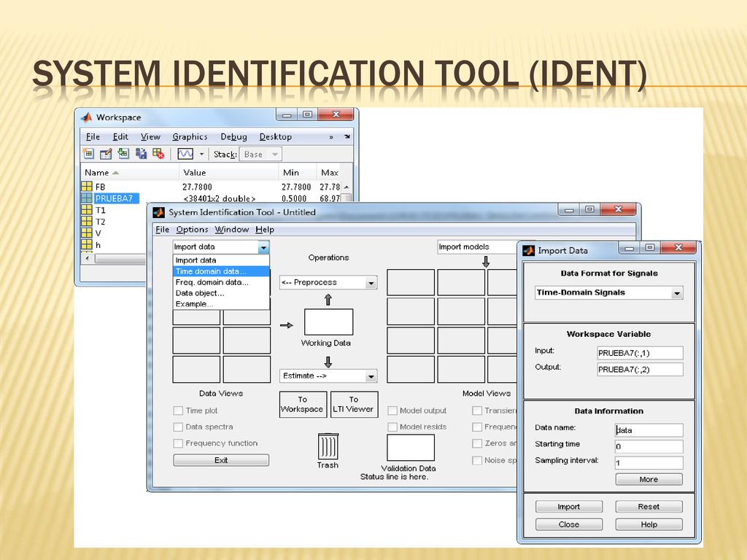Open Options menu in System Identification Tool
Screen dimensions: 747x560
(192, 230)
